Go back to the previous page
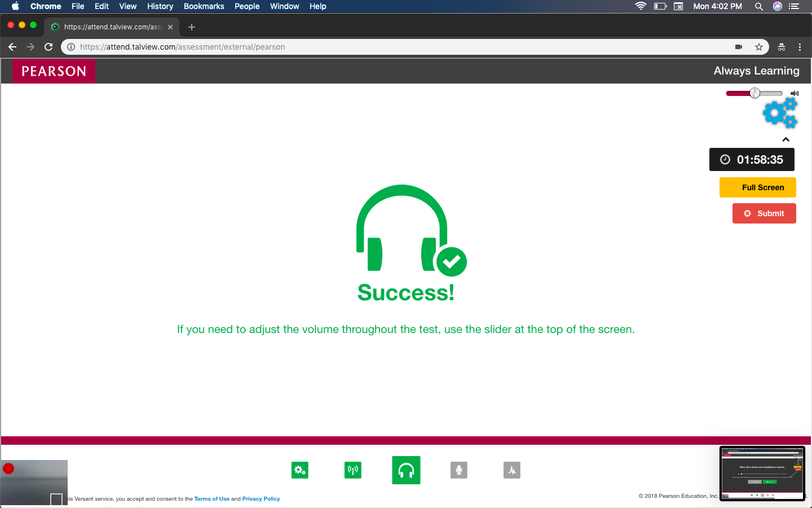The height and width of the screenshot is (508, 812). coord(12,47)
